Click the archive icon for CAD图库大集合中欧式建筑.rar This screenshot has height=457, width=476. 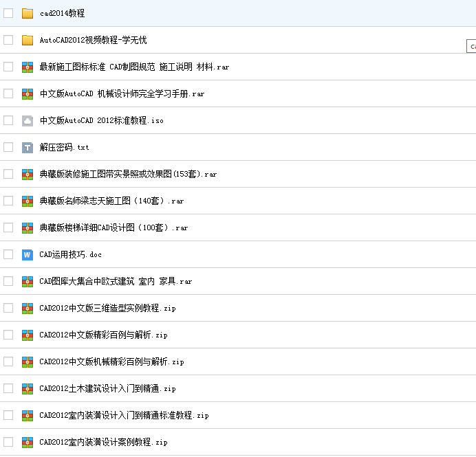pos(28,281)
